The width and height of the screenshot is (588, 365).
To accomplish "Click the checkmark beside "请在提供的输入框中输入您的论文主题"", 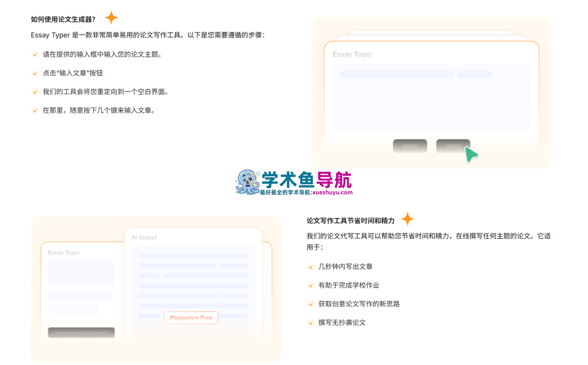I will 35,55.
